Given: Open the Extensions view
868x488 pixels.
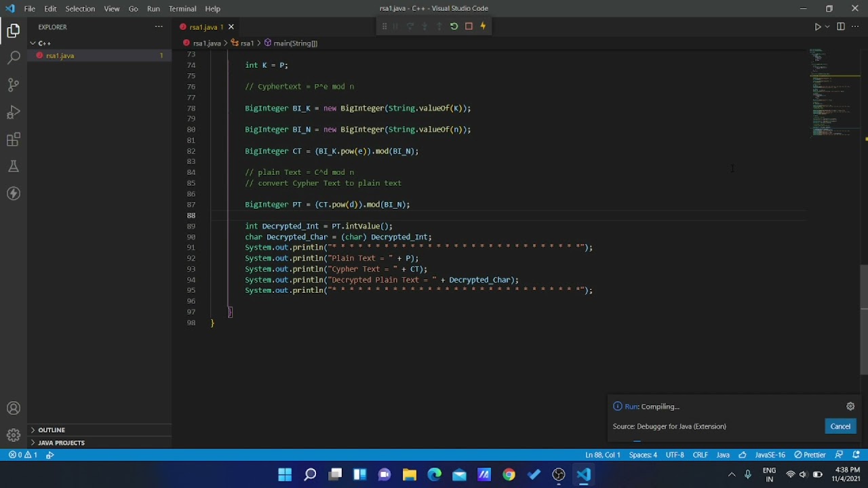Looking at the screenshot, I should click(x=14, y=140).
